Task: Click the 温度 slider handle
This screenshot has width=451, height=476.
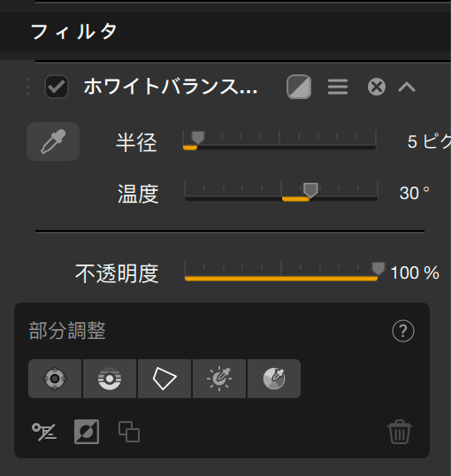Action: pyautogui.click(x=310, y=189)
